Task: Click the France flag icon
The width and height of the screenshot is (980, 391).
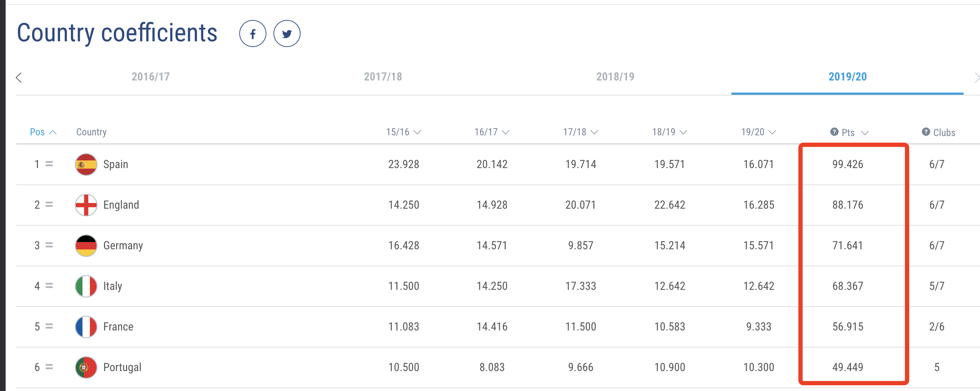Action: click(x=86, y=327)
